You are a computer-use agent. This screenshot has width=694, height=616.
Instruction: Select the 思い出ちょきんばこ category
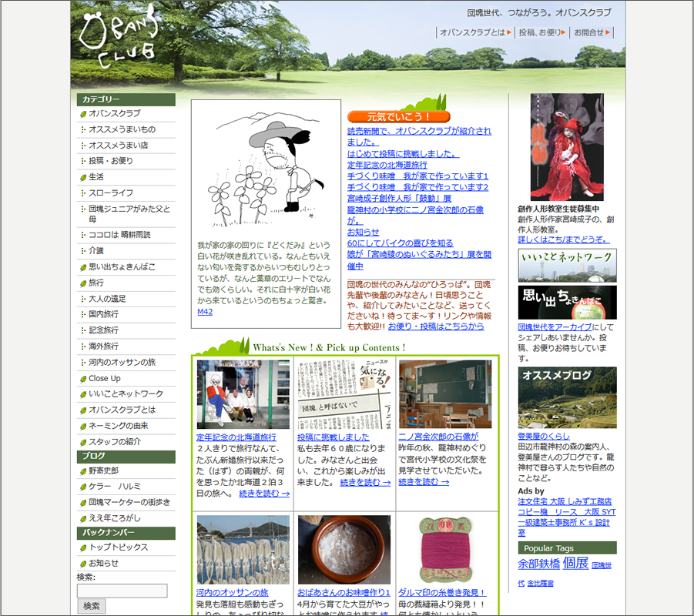click(122, 267)
